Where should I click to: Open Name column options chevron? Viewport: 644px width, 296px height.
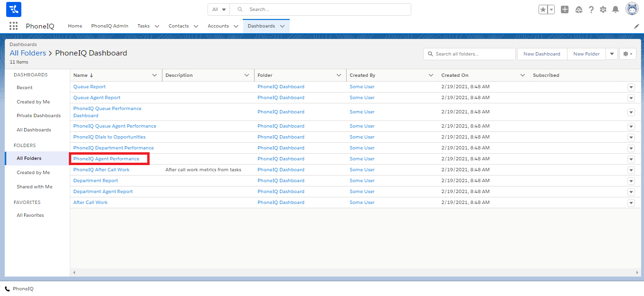[154, 75]
